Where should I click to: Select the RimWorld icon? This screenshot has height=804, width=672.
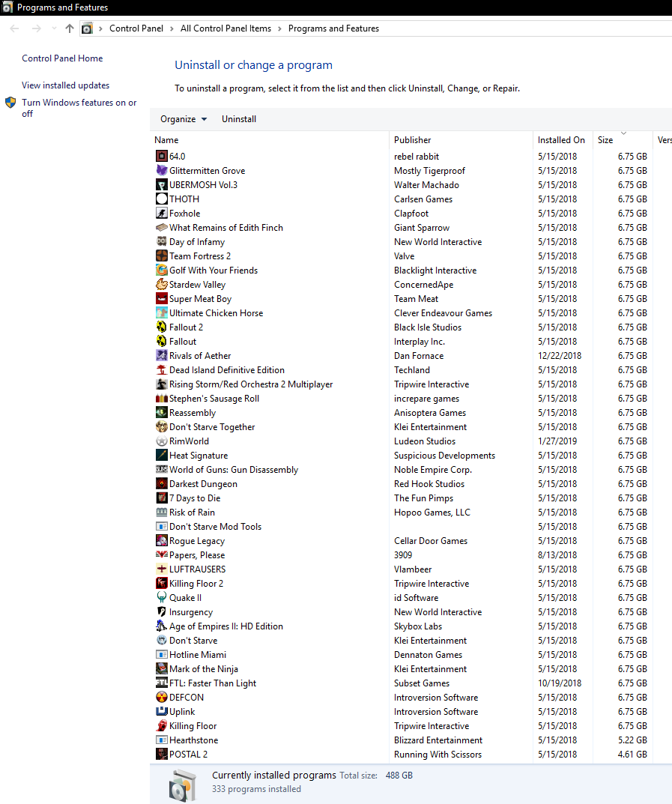(x=162, y=441)
